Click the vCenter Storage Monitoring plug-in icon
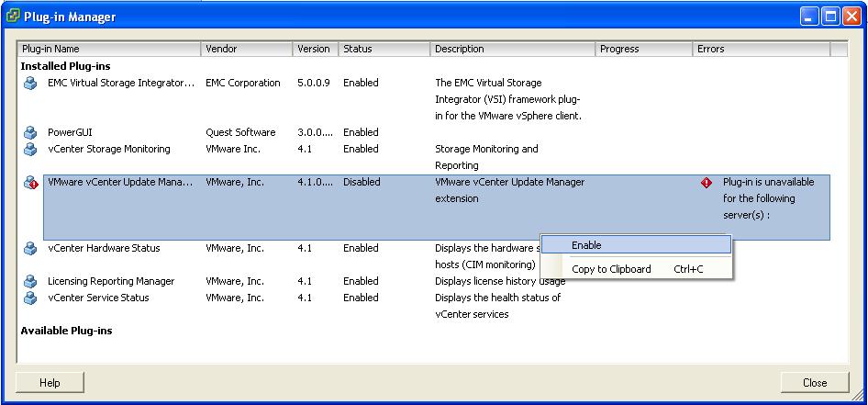This screenshot has width=868, height=405. [30, 149]
